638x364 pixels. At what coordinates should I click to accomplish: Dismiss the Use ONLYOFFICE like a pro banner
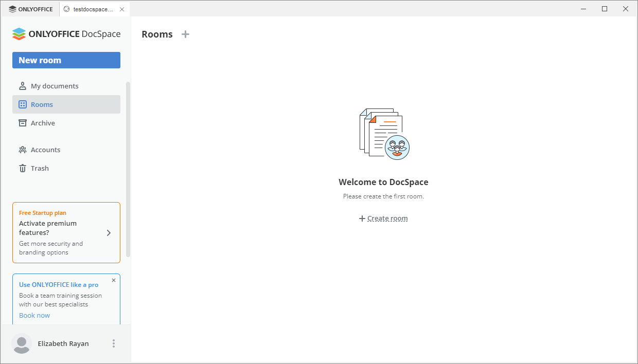click(114, 280)
